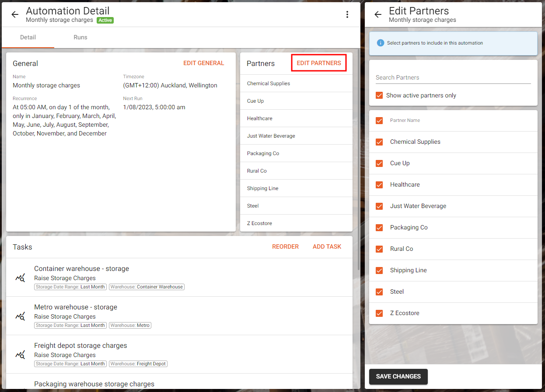
Task: Click the Next Run date value
Action: pos(154,107)
